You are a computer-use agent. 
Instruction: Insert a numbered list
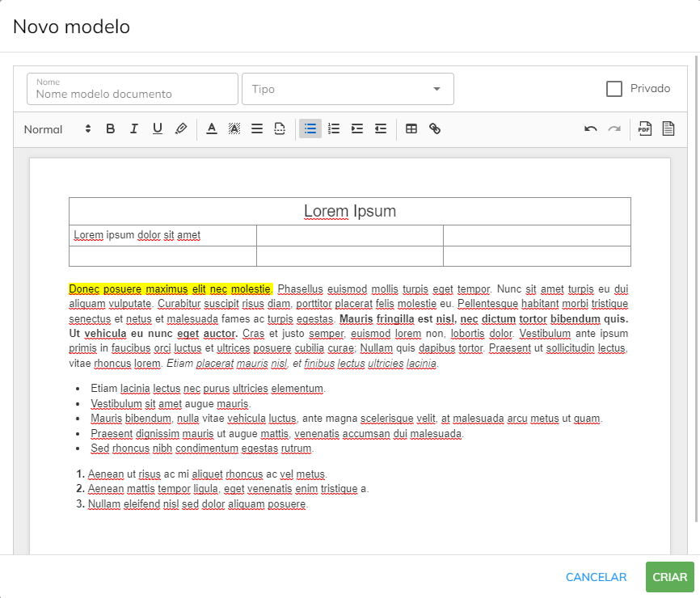point(334,128)
